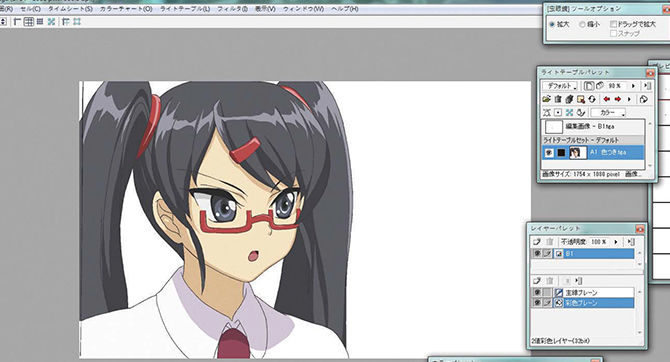Click the grid icon in the top toolbar

[x=28, y=21]
